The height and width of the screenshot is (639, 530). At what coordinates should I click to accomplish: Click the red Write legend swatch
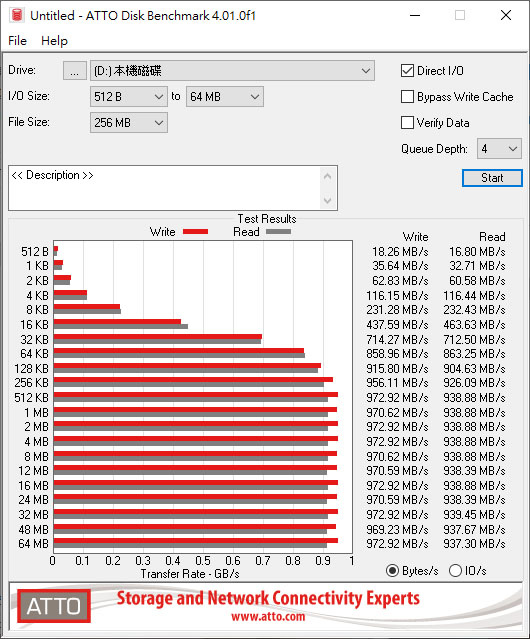pos(196,232)
